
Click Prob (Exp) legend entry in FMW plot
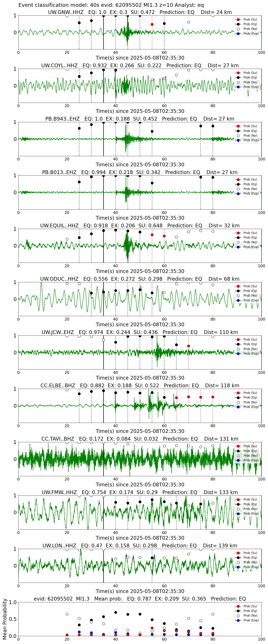click(x=247, y=513)
